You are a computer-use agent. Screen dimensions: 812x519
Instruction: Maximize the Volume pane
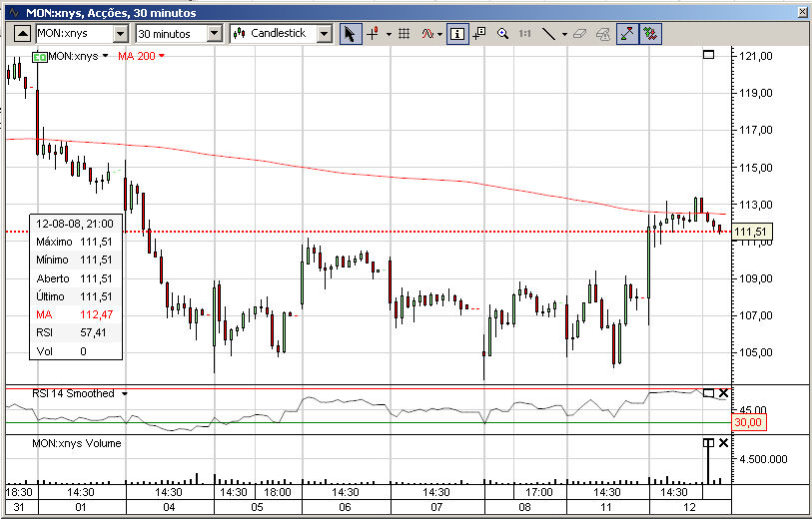pos(708,443)
